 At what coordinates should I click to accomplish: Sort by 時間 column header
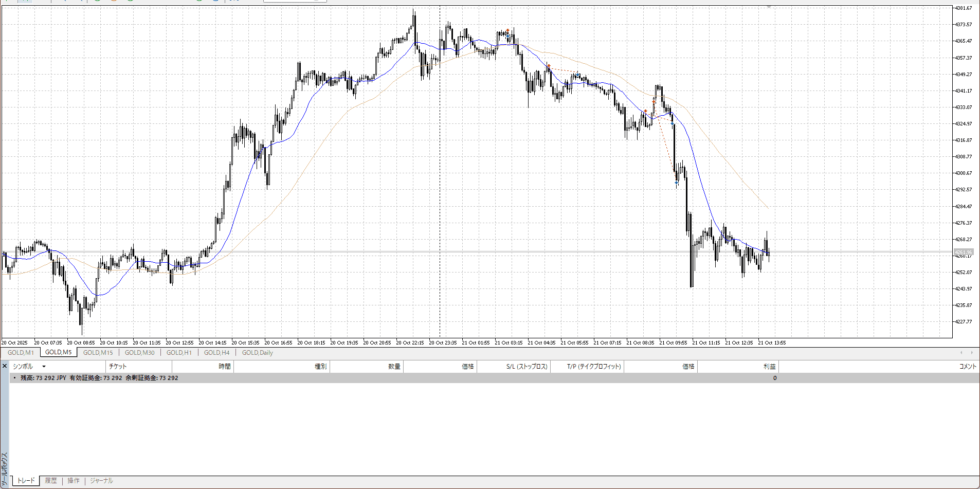225,367
